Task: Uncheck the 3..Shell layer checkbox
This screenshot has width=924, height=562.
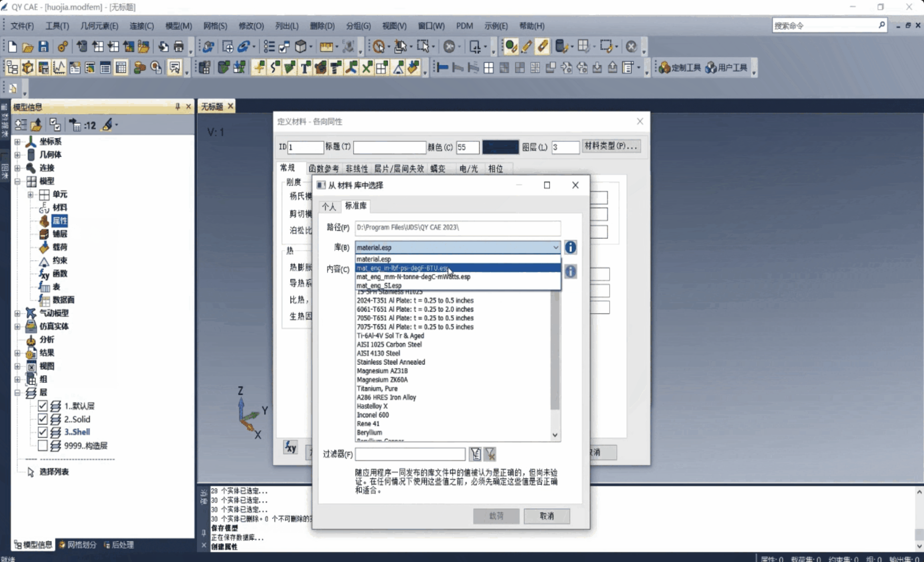Action: [43, 432]
